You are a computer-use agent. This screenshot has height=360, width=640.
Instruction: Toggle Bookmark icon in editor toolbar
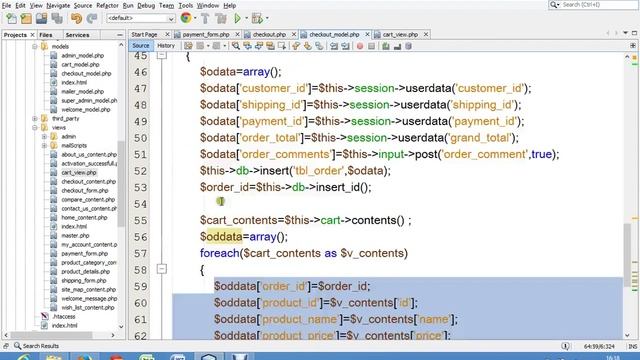point(319,46)
